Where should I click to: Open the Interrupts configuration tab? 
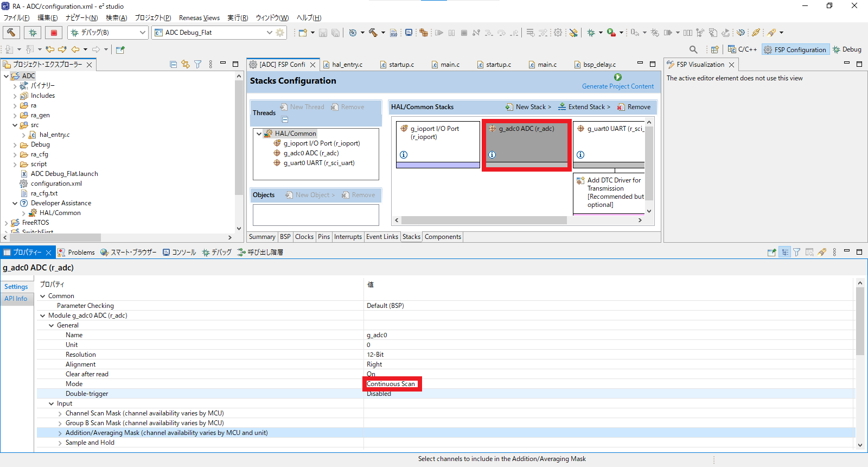348,237
